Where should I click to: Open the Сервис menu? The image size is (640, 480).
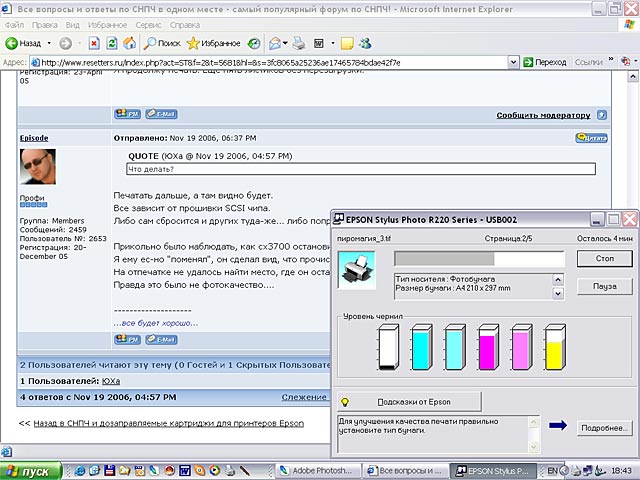click(149, 25)
